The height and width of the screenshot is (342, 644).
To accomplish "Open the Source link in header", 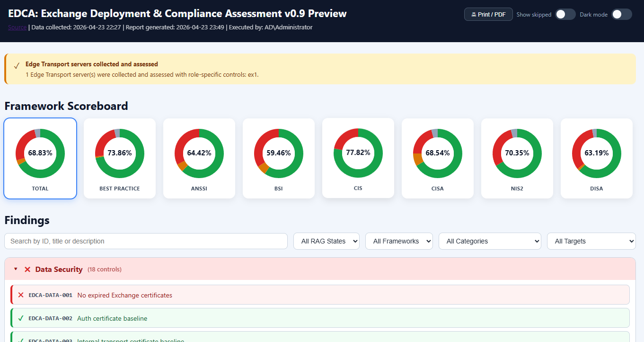I will coord(17,27).
